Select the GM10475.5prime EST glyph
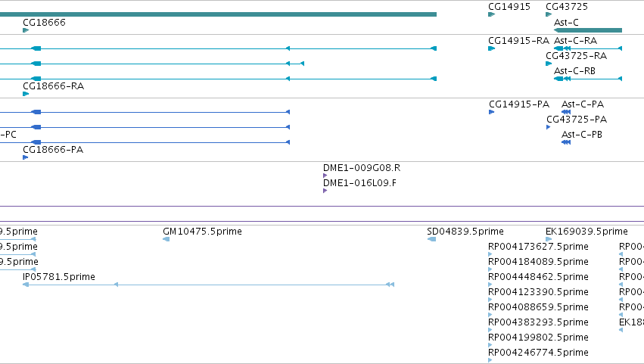This screenshot has height=364, width=644. pyautogui.click(x=166, y=239)
